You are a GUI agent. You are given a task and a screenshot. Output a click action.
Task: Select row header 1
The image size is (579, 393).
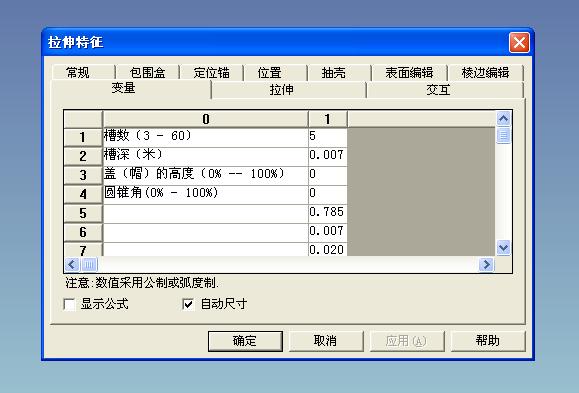point(83,137)
